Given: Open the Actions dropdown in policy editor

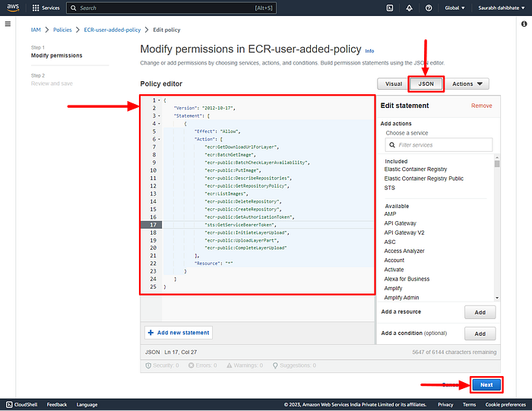Looking at the screenshot, I should (467, 84).
